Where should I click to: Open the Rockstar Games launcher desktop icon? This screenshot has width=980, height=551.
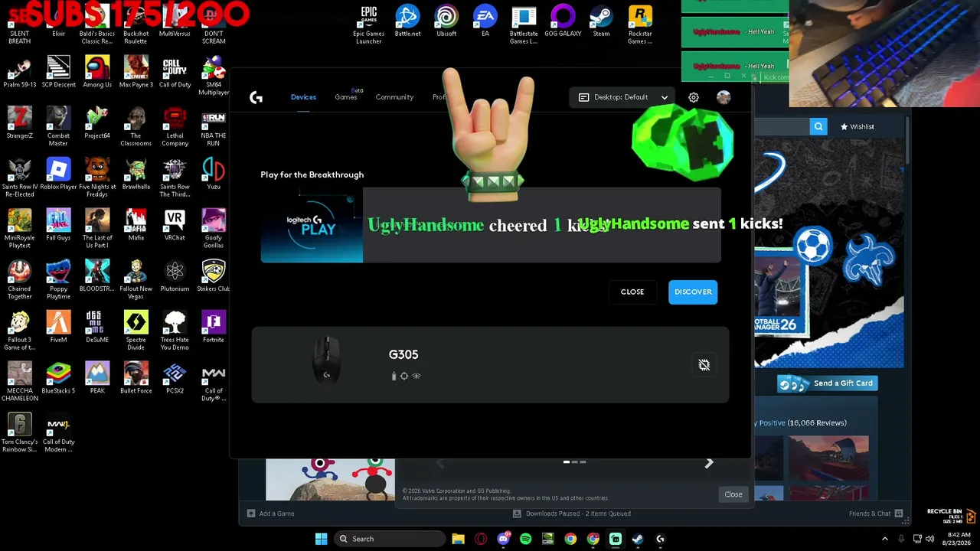[x=640, y=24]
